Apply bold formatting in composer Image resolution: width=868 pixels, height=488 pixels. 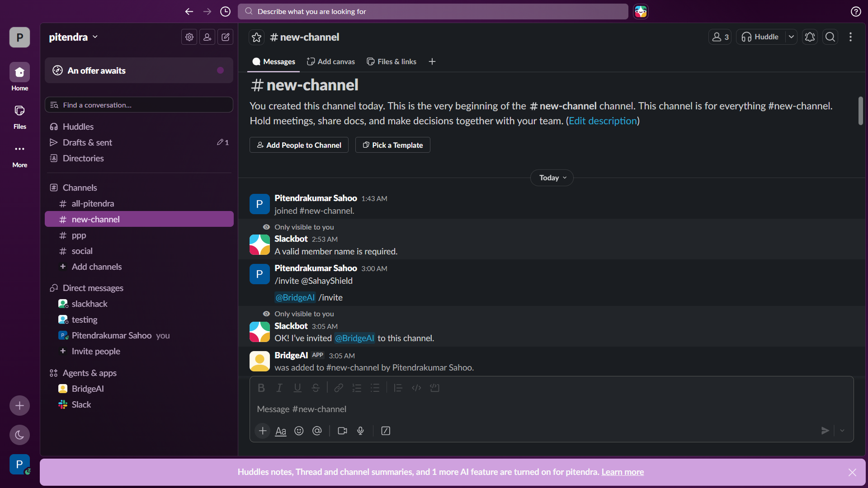(261, 388)
